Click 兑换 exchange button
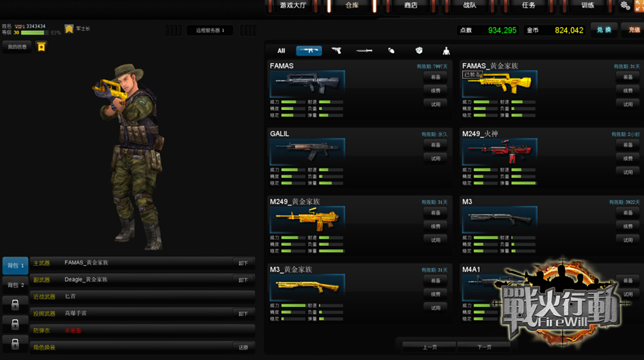The image size is (644, 360). (x=604, y=30)
